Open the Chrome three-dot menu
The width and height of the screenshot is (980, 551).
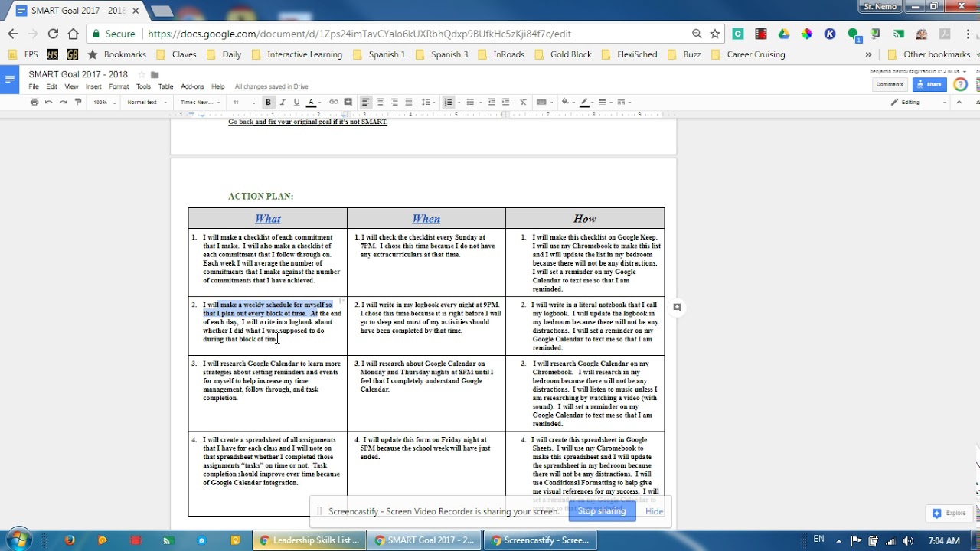968,34
